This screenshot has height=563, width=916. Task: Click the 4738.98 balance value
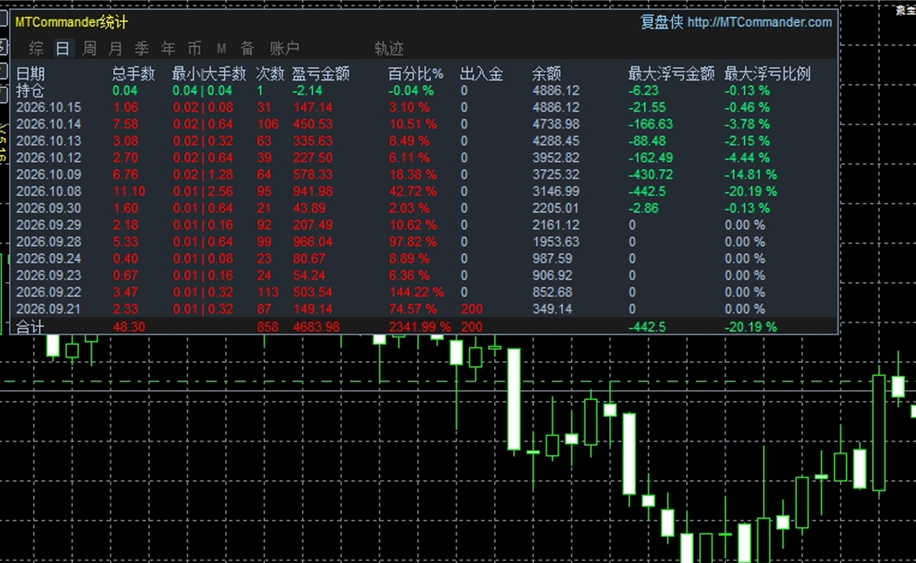[556, 124]
